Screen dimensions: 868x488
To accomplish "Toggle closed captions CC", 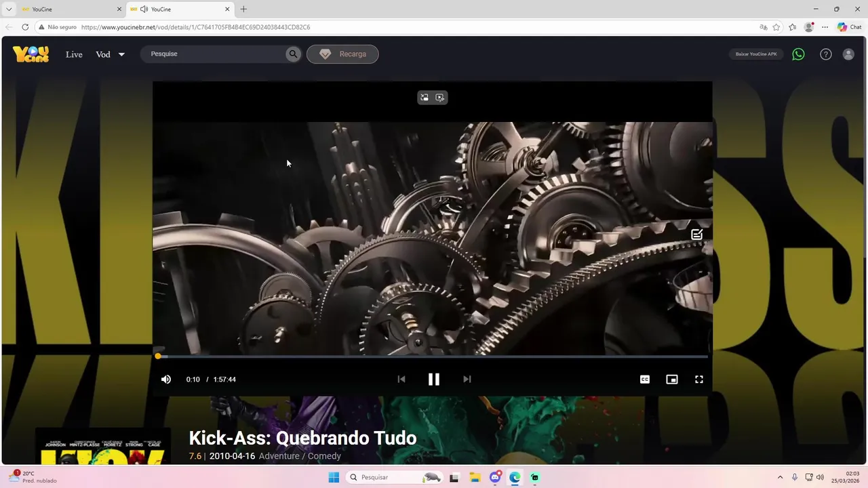I will [x=645, y=380].
